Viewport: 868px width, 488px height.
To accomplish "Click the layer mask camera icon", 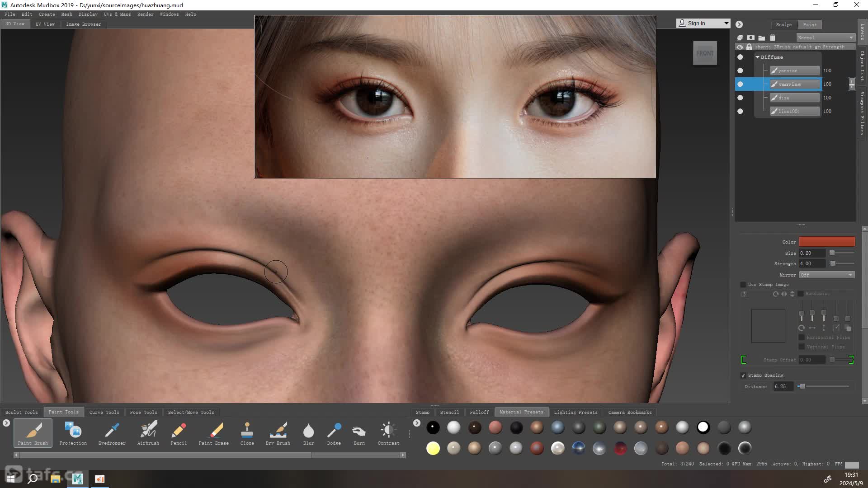I will 751,38.
